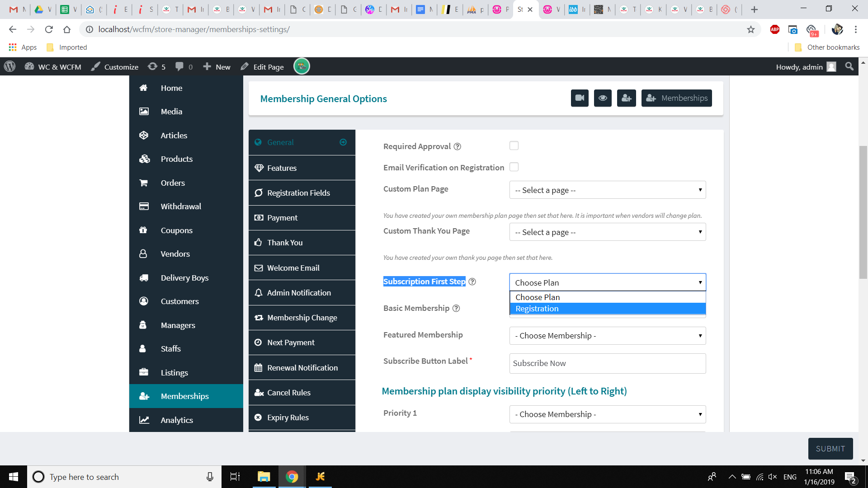Click the Analytics chart icon

tap(144, 420)
